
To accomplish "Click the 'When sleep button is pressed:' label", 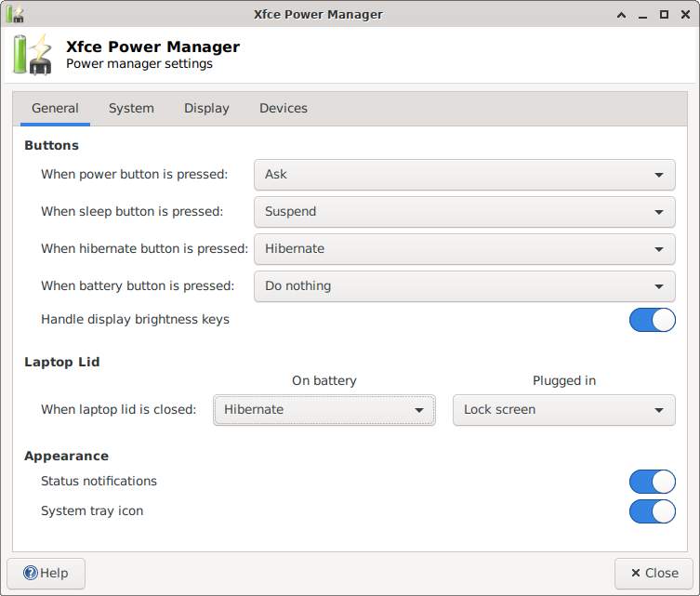I will [132, 212].
